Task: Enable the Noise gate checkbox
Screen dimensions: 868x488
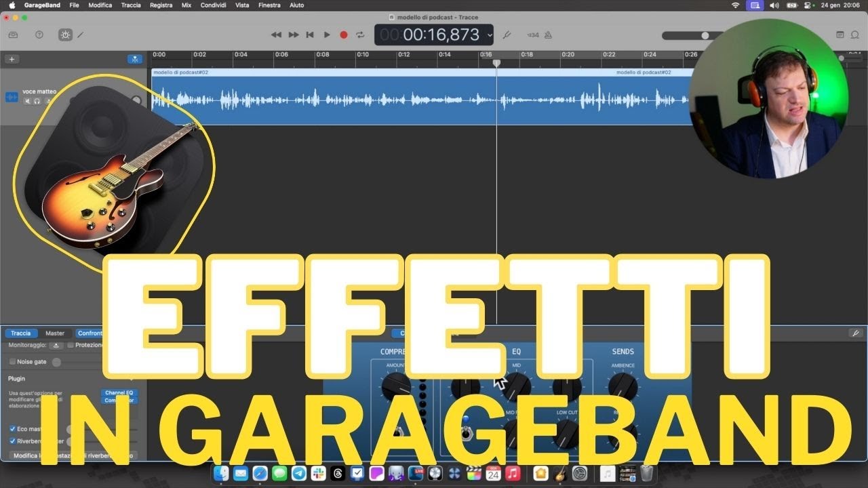Action: tap(12, 362)
